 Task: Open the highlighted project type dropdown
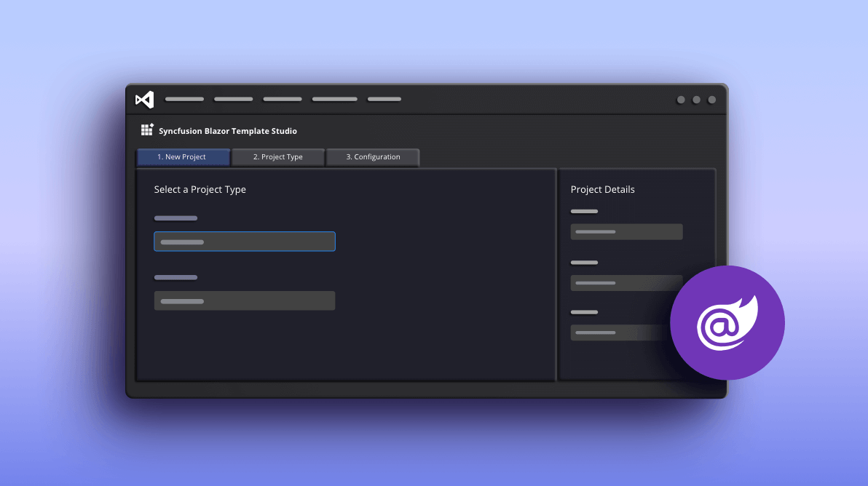pos(245,241)
